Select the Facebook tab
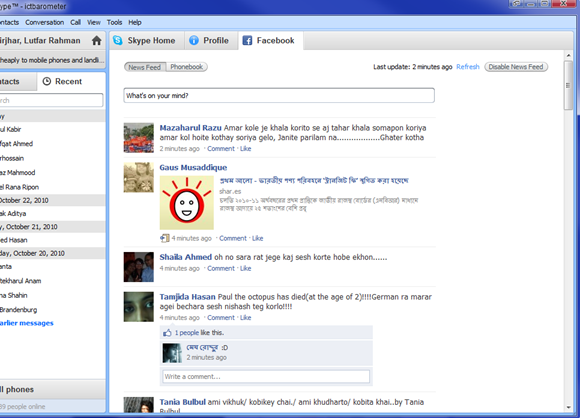 (270, 40)
